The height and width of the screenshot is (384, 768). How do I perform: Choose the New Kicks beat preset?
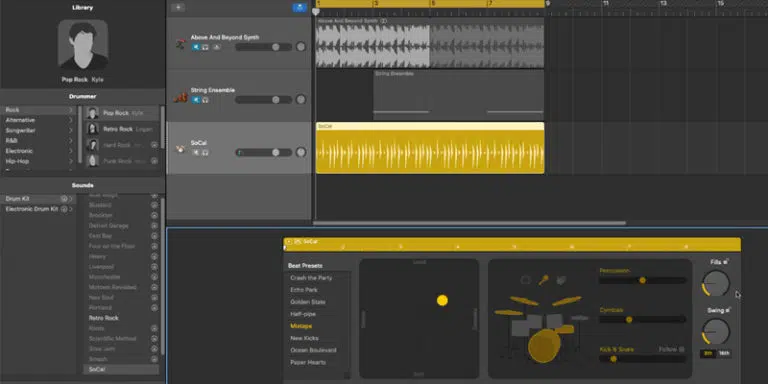[304, 338]
